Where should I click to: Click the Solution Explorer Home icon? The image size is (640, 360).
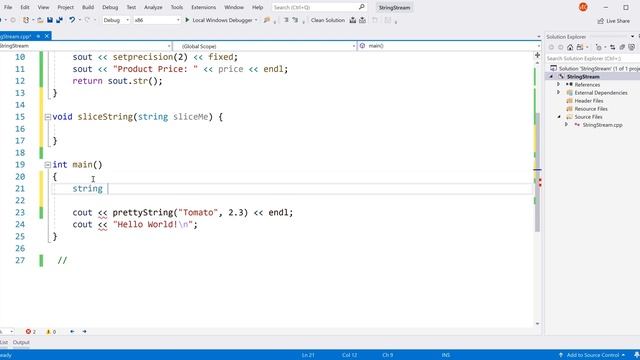(x=570, y=47)
